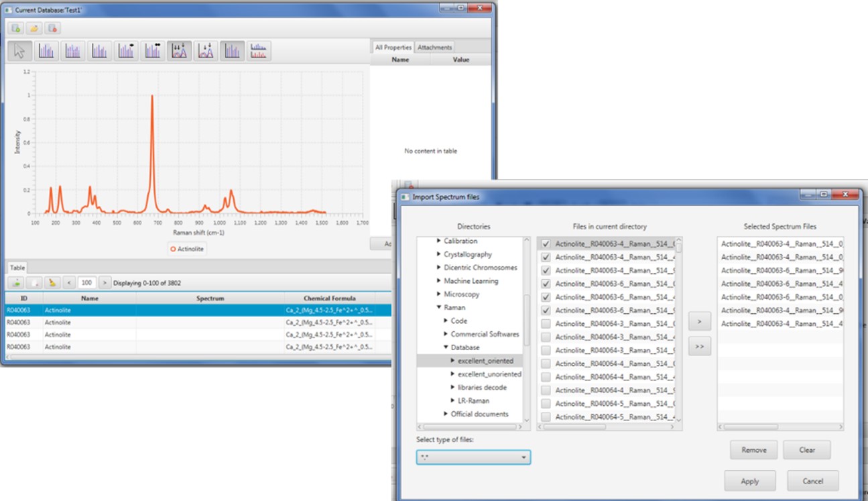
Task: Click spectrum bars icon with double black arrows
Action: tap(153, 51)
